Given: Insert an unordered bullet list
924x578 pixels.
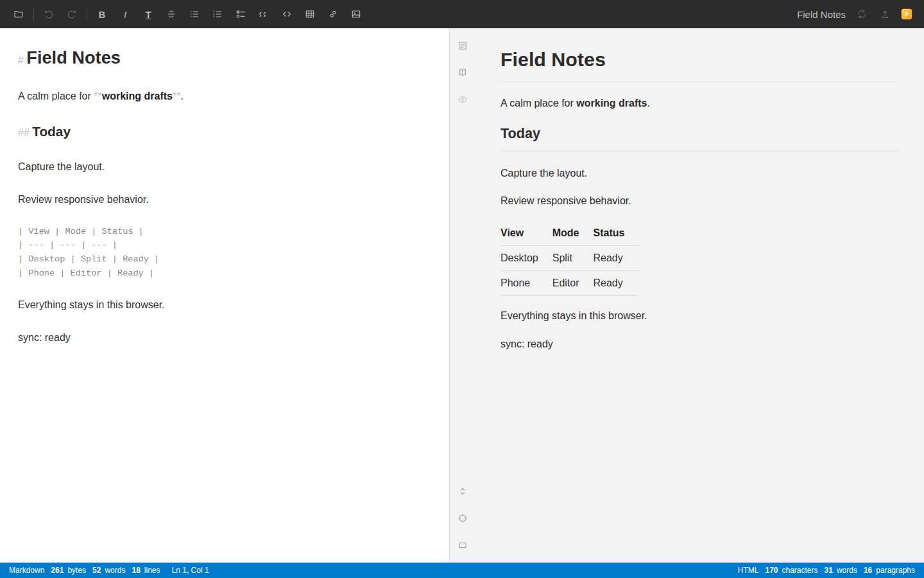Looking at the screenshot, I should [194, 14].
